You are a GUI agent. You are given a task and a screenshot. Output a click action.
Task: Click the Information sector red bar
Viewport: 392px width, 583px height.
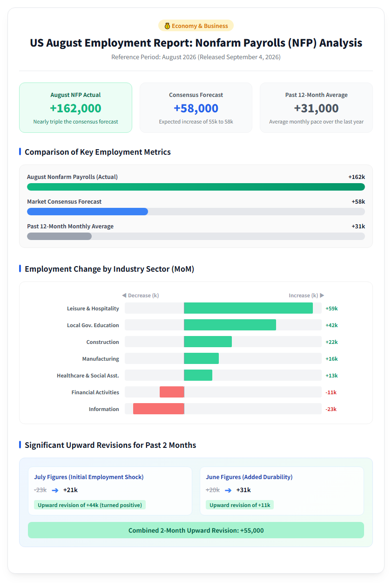click(x=159, y=409)
